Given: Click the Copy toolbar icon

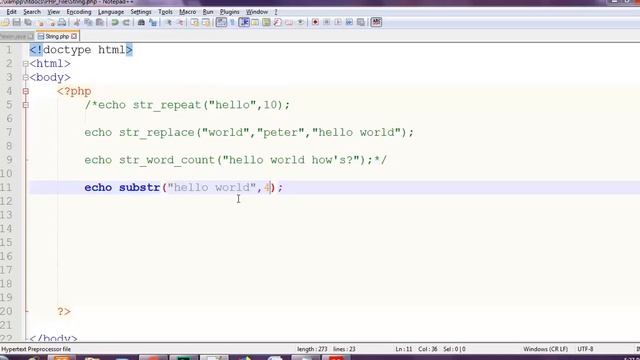Looking at the screenshot, I should (x=88, y=22).
